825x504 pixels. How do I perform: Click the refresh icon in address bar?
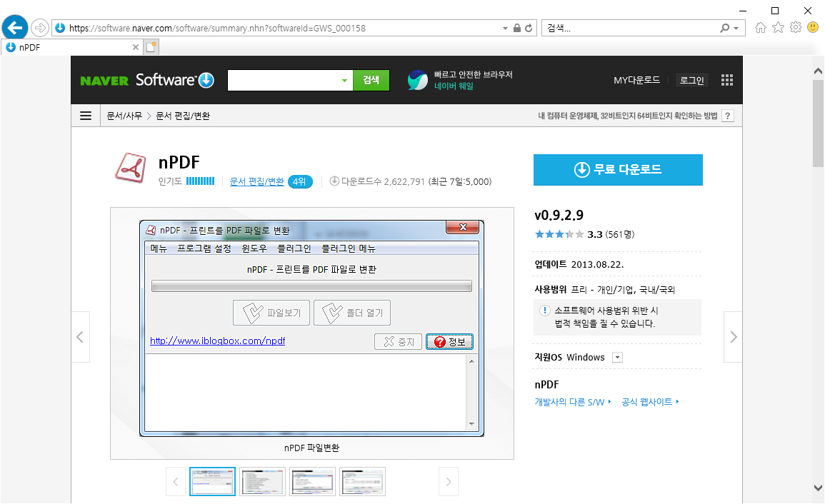point(529,28)
